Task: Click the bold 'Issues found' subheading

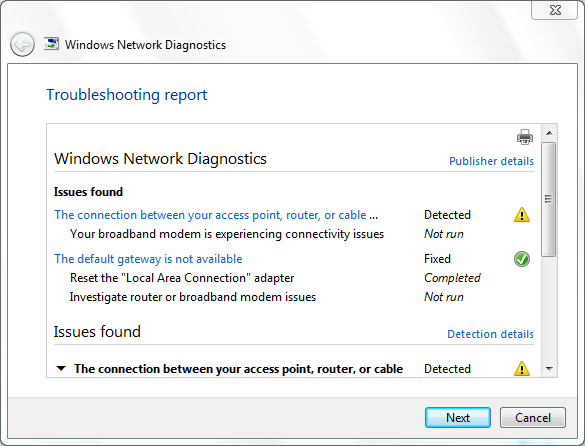Action: click(88, 192)
